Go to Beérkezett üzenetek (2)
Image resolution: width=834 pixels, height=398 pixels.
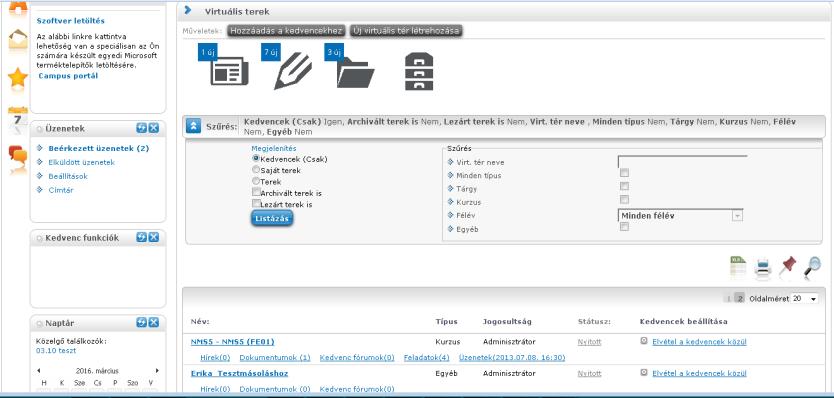pos(98,148)
